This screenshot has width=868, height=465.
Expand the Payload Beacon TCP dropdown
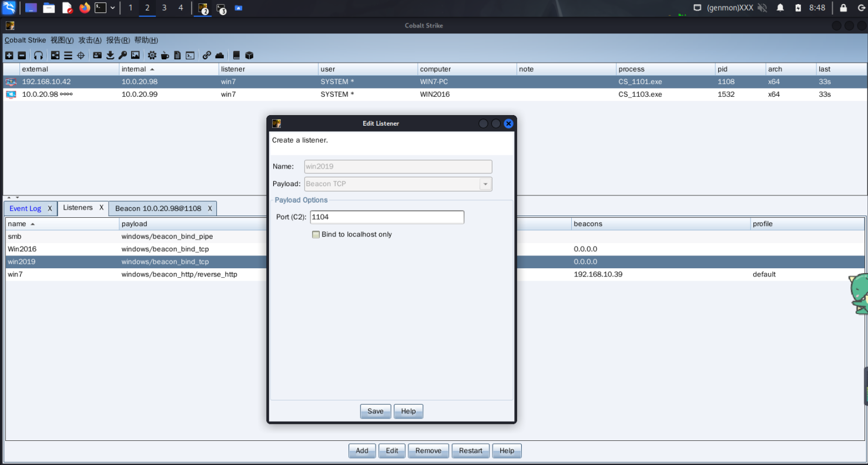point(485,184)
